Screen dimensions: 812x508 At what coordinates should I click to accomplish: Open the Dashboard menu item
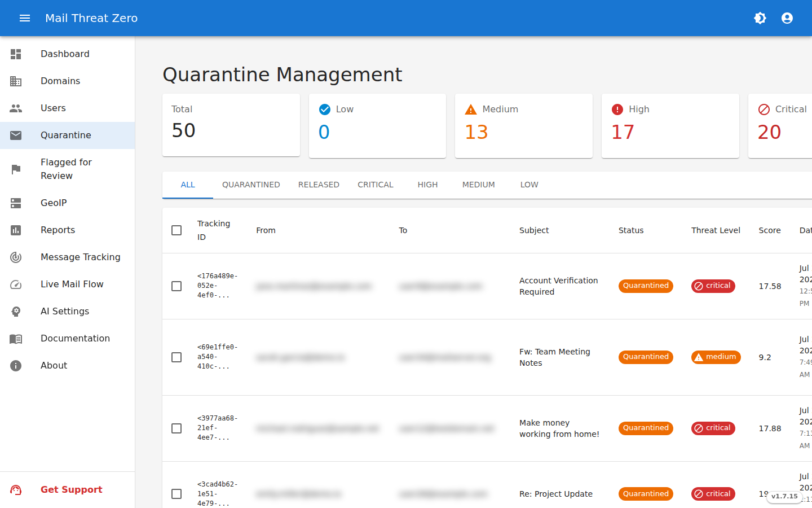pos(68,54)
